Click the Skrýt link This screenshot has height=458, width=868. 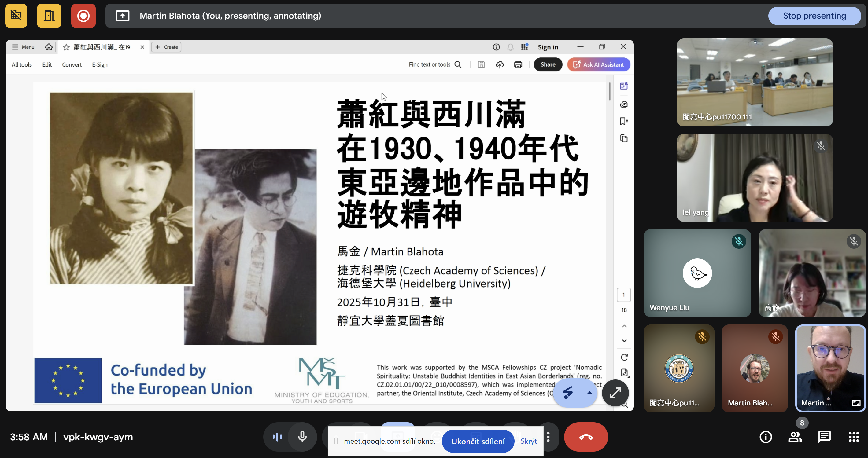528,441
